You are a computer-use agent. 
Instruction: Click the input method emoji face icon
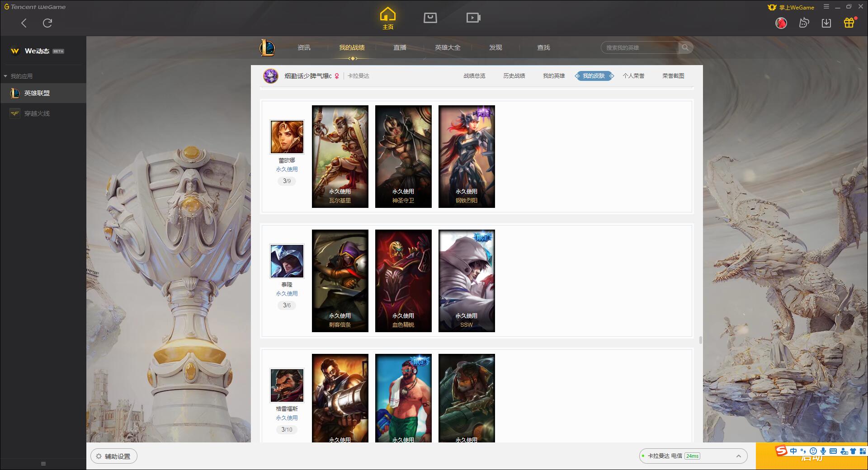pyautogui.click(x=813, y=451)
